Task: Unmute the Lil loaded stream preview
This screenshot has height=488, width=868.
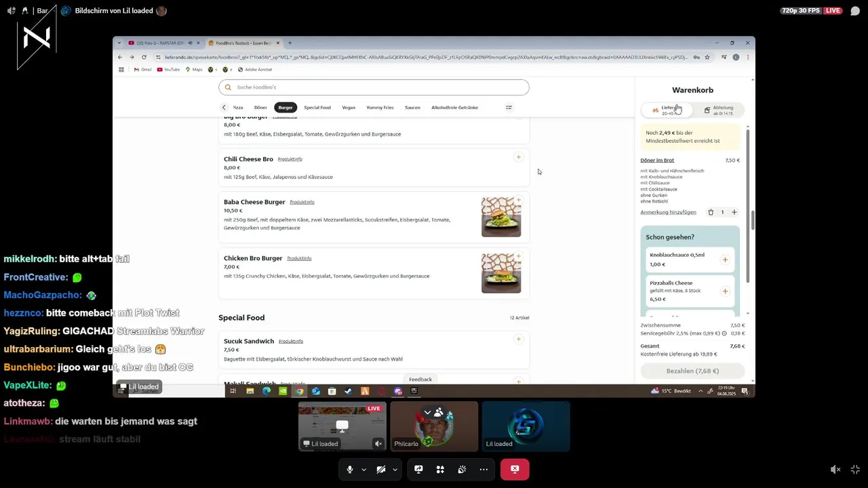Action: coord(378,444)
